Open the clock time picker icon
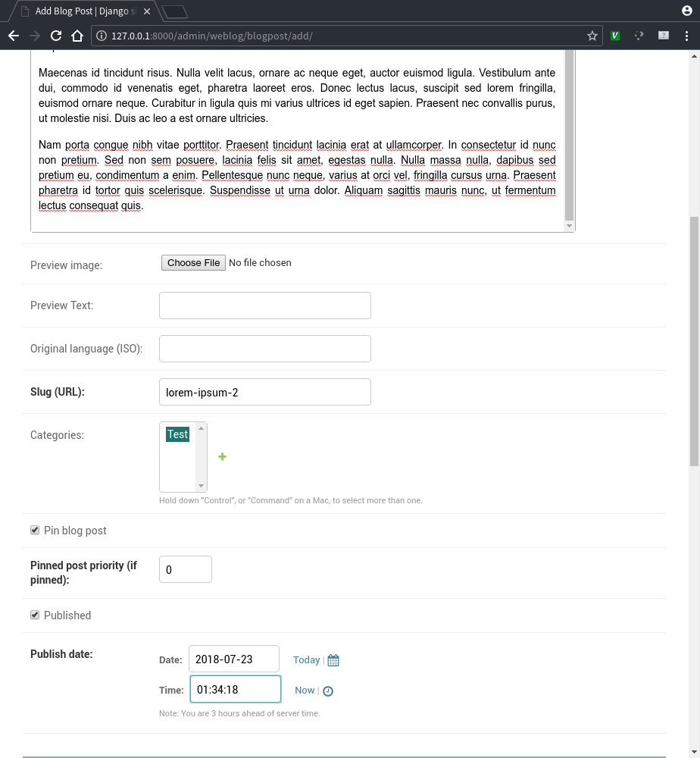The width and height of the screenshot is (700, 758). 328,691
